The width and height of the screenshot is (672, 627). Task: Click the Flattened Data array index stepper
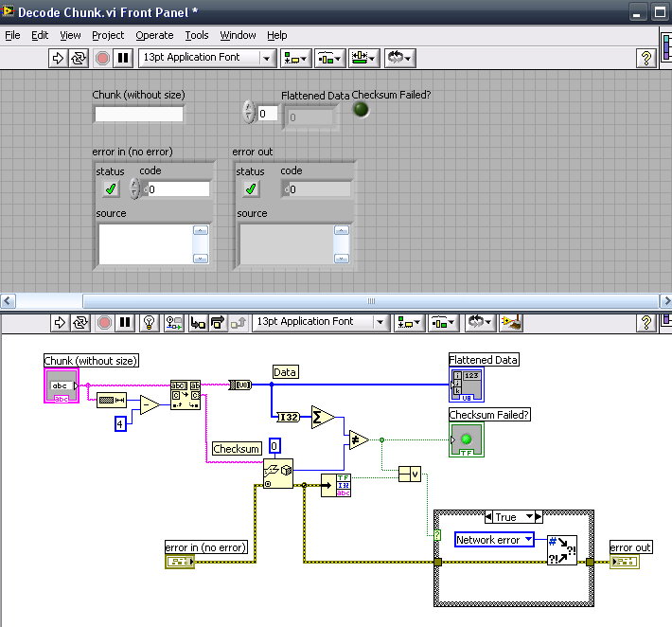249,113
